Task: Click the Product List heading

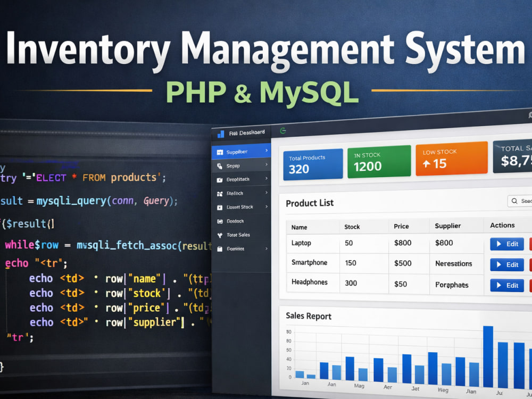Action: click(x=310, y=203)
